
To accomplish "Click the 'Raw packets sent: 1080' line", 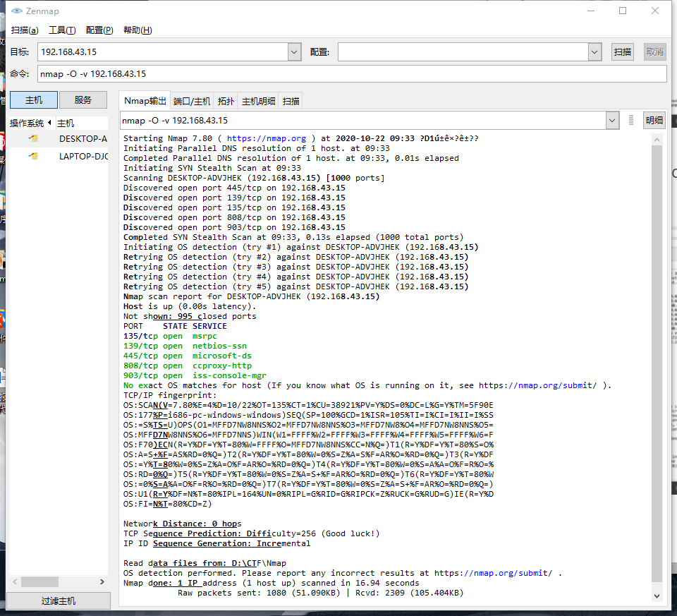I will point(320,593).
